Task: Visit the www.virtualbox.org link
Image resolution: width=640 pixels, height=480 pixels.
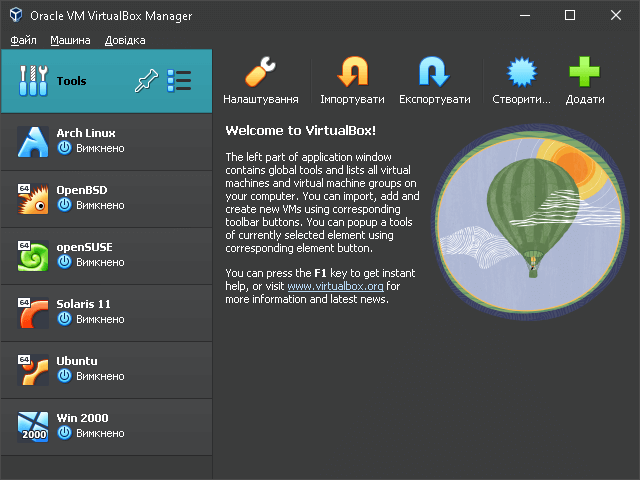Action: (336, 286)
